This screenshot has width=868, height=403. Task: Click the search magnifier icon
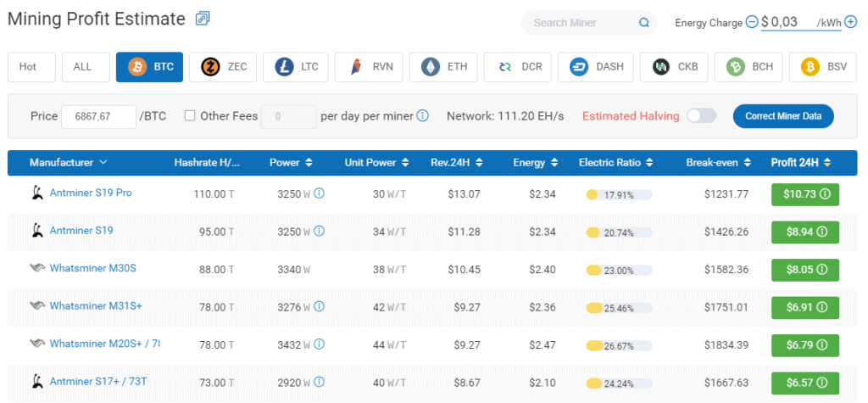[644, 23]
